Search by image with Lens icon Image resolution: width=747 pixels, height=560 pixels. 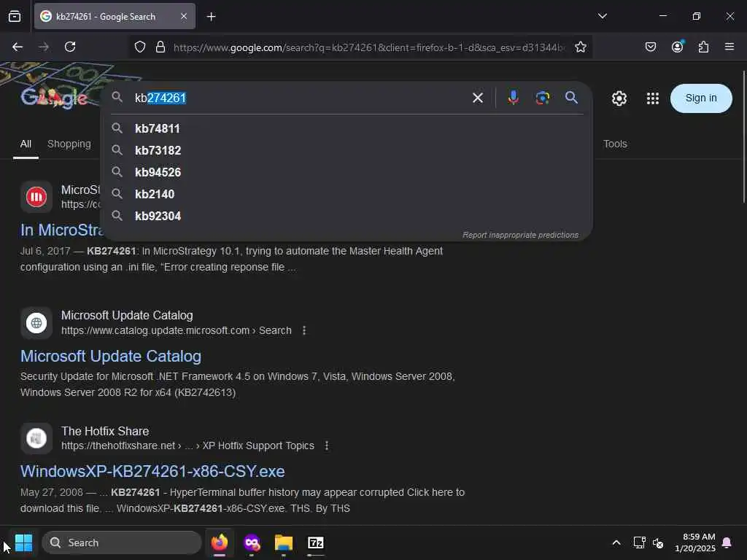point(542,98)
